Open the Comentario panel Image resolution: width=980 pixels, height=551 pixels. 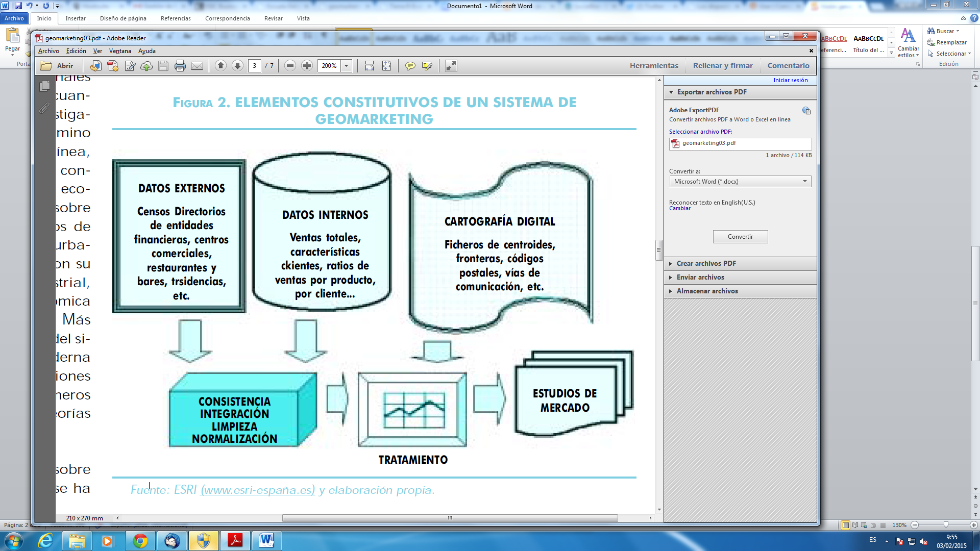[x=788, y=66]
